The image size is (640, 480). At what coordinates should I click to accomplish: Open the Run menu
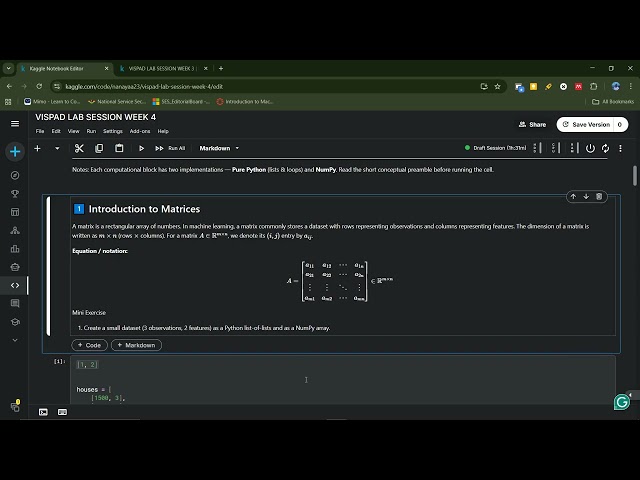[x=91, y=131]
